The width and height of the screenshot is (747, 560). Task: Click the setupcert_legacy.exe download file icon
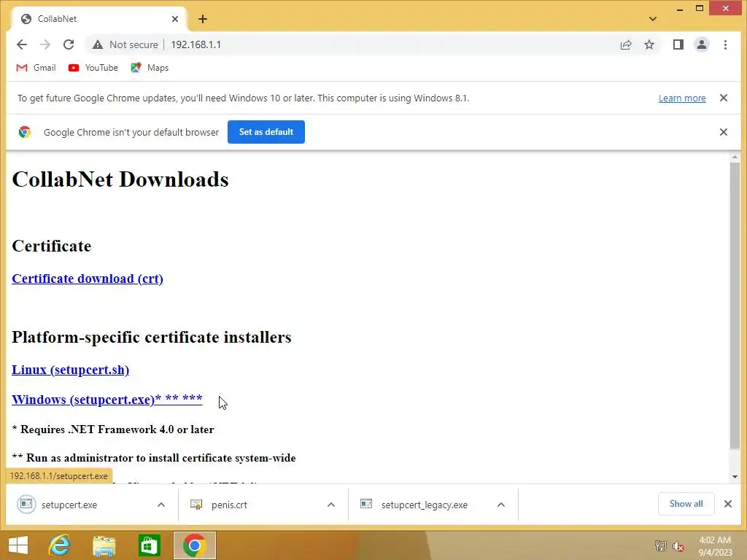[x=366, y=504]
